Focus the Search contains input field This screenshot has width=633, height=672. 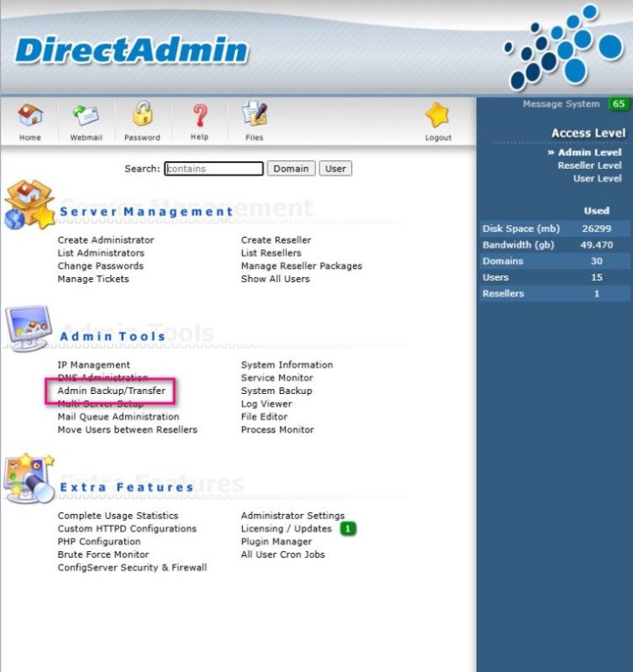(214, 169)
